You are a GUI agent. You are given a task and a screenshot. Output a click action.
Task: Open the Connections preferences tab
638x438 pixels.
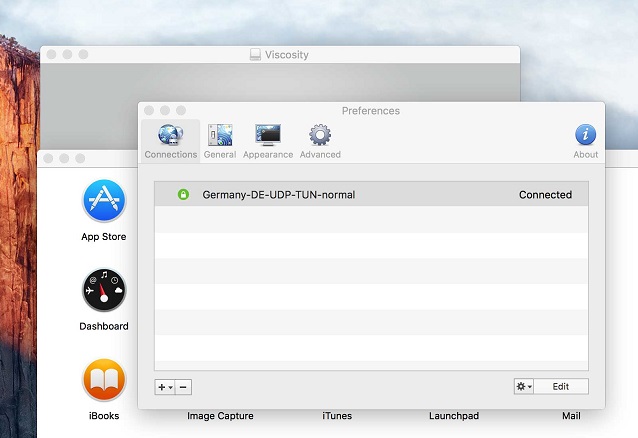click(x=170, y=140)
